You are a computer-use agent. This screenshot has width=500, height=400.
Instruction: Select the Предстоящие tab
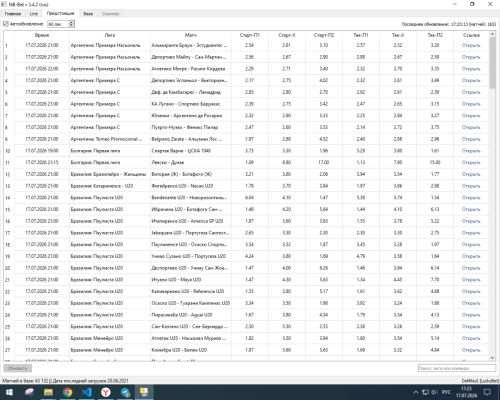(x=60, y=13)
